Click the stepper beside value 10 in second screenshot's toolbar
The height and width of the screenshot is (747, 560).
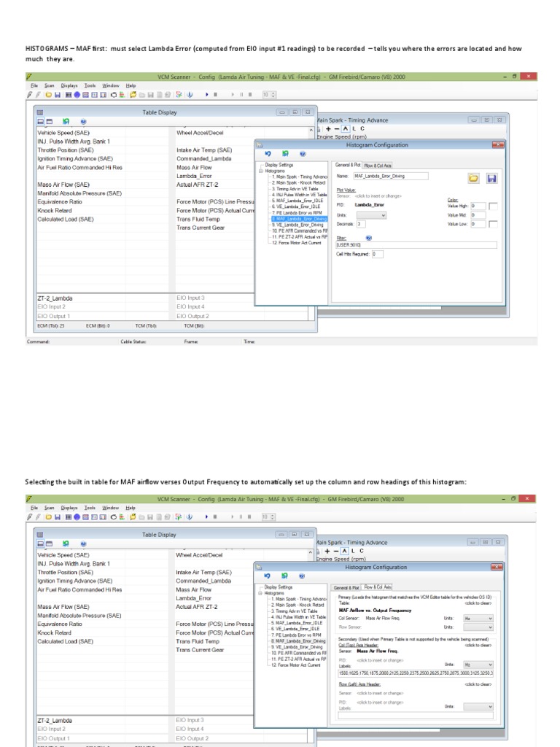(273, 517)
